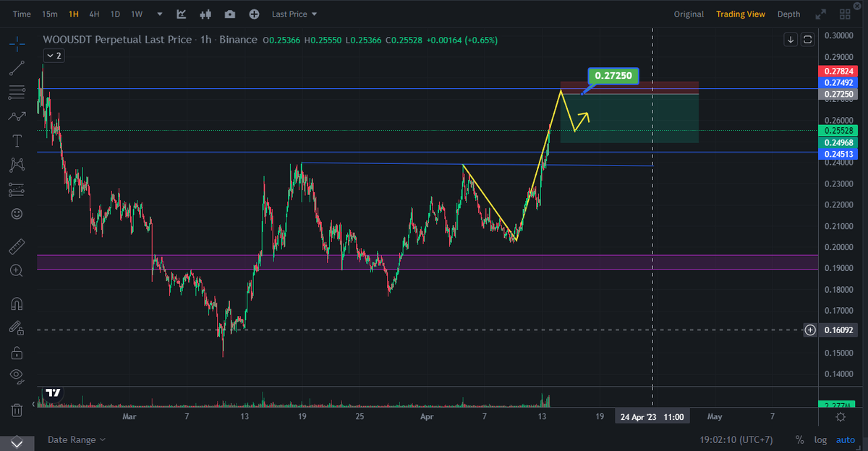This screenshot has height=451, width=868.
Task: Switch to the Depth chart tab
Action: pos(788,14)
